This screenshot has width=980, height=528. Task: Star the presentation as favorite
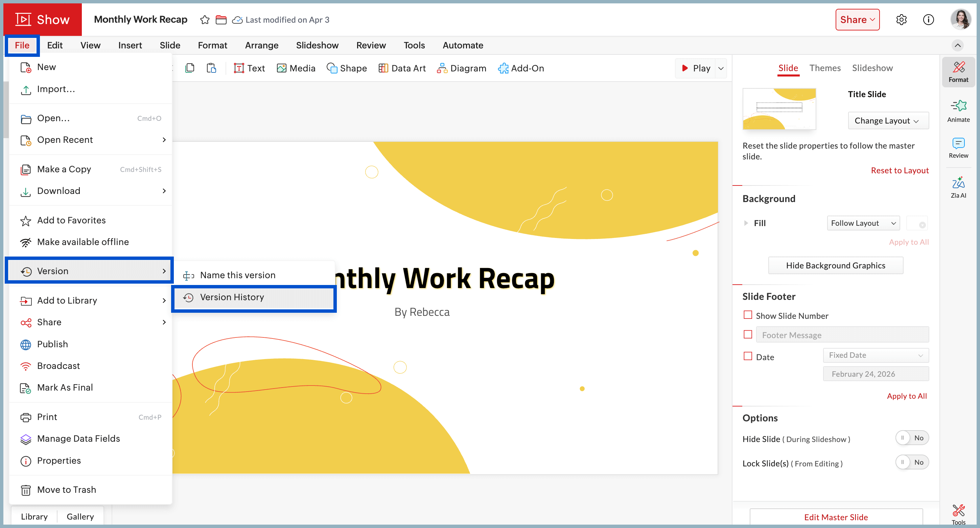tap(205, 20)
